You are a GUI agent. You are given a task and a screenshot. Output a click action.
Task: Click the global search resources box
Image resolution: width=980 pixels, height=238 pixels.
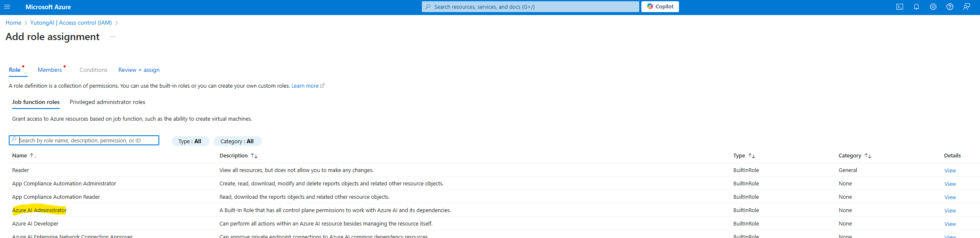click(530, 7)
